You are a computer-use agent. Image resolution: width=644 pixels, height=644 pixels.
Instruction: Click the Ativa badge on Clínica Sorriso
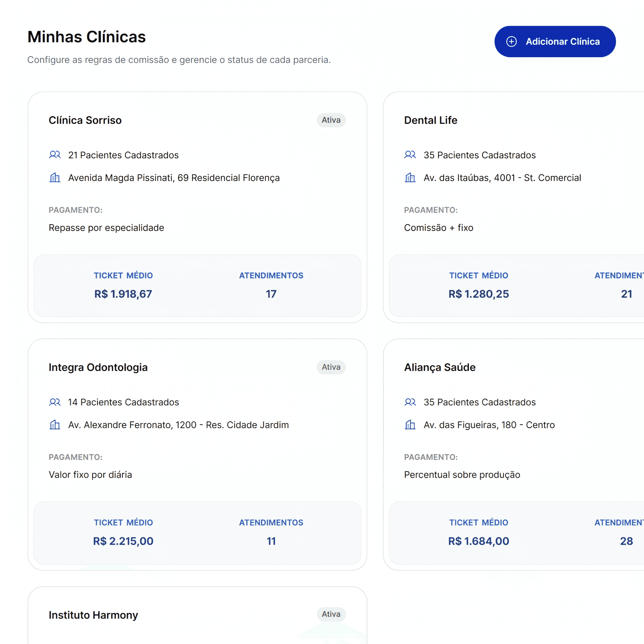pyautogui.click(x=331, y=120)
